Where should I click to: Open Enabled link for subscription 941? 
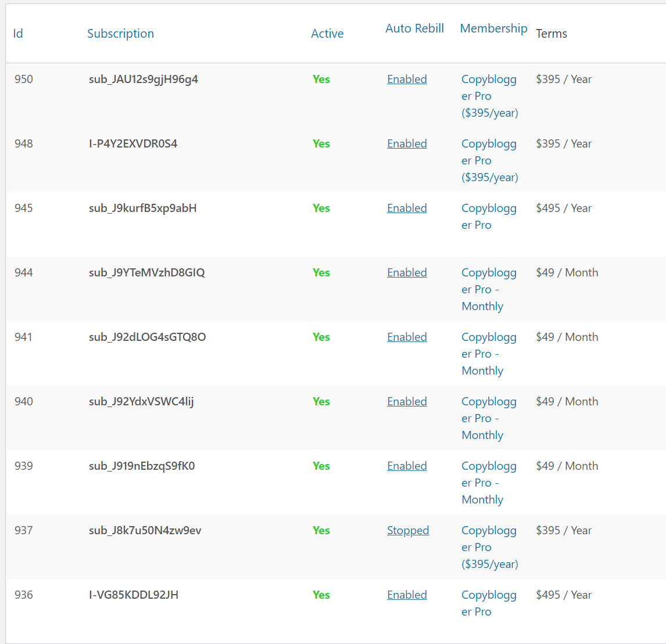(x=407, y=337)
